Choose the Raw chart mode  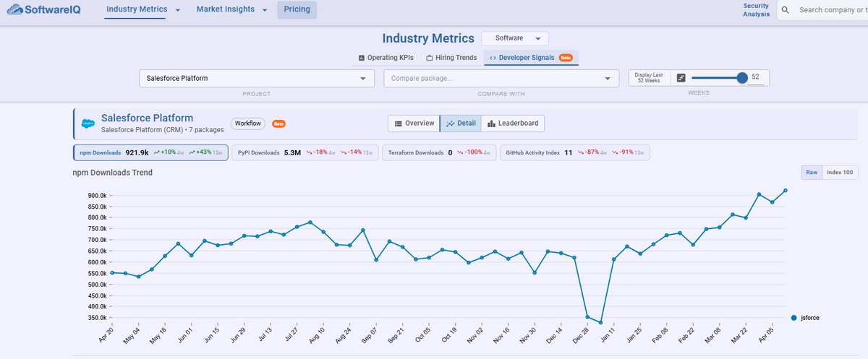pos(812,172)
